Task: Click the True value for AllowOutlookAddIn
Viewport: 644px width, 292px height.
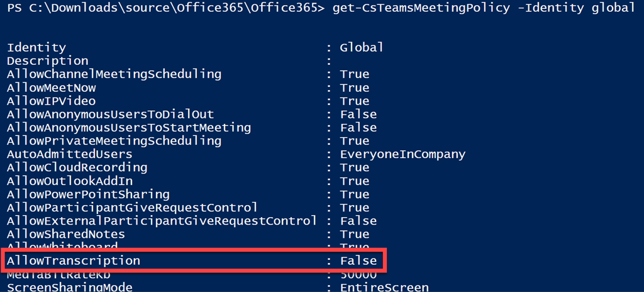Action: 355,181
